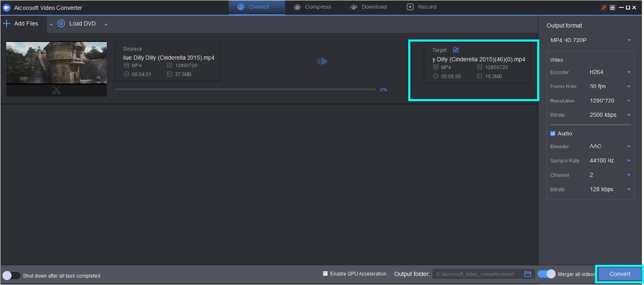This screenshot has width=644, height=285.
Task: Click the edit icon beside Target
Action: click(455, 50)
